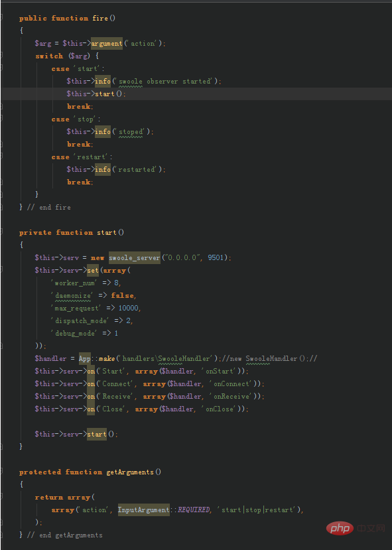Collapse the fire() function fold marker
The width and height of the screenshot is (392, 550).
click(1, 17)
